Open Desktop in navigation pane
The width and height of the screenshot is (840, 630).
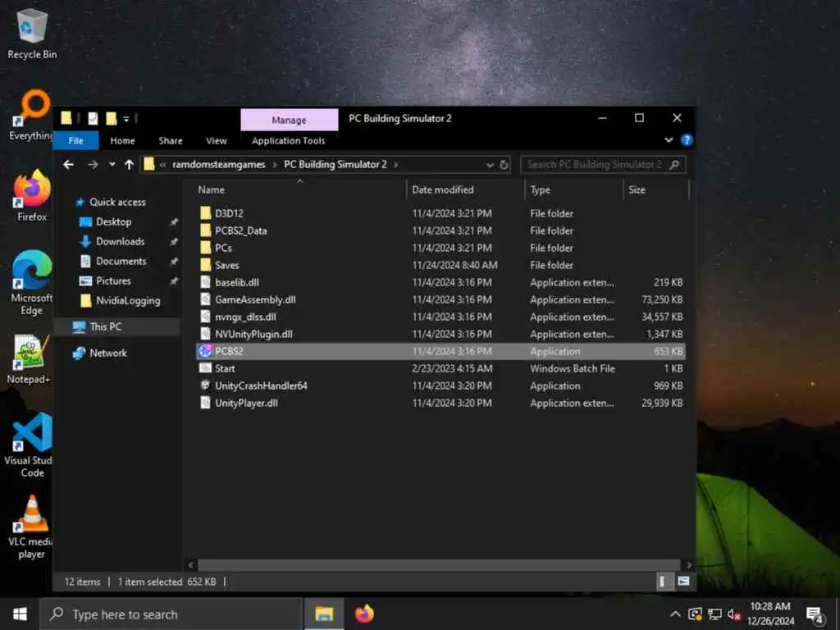click(113, 221)
